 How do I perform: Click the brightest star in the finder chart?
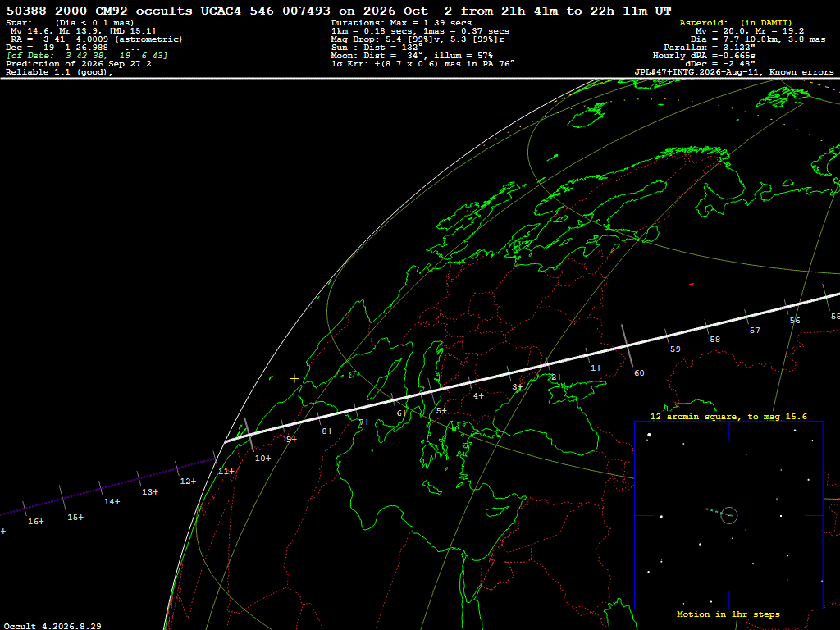pos(650,435)
